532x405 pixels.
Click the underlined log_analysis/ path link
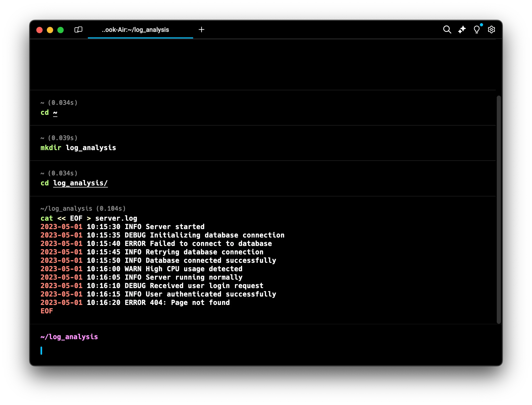pyautogui.click(x=80, y=183)
